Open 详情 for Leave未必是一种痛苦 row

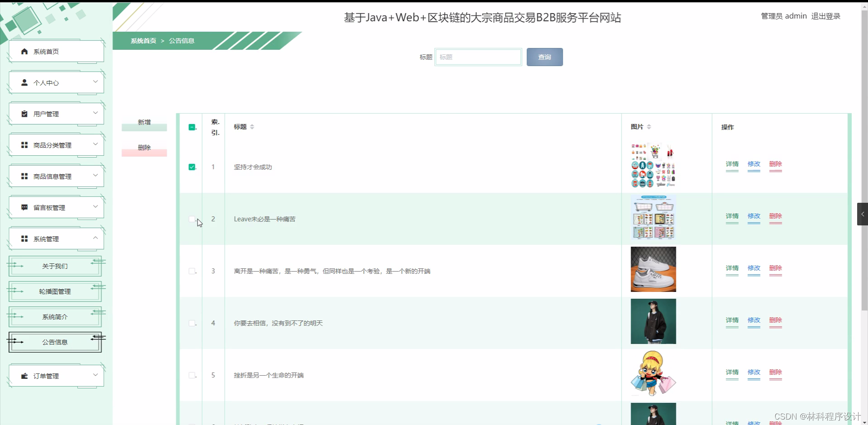point(732,216)
